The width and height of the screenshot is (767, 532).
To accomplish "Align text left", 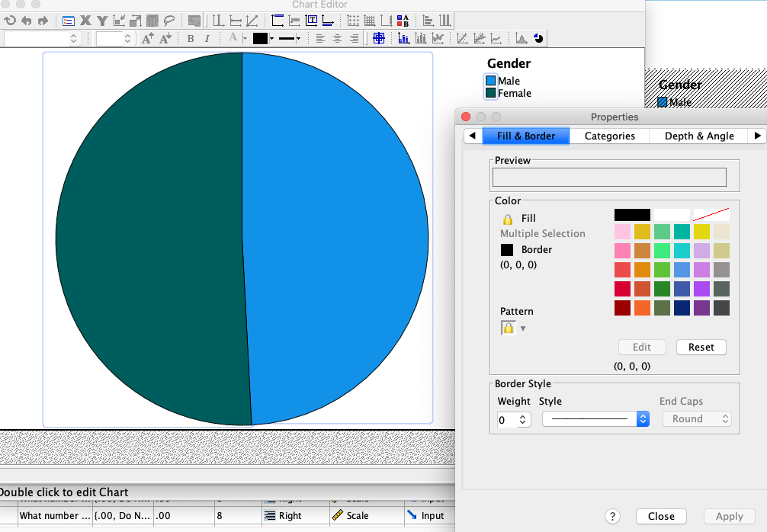I will [320, 39].
